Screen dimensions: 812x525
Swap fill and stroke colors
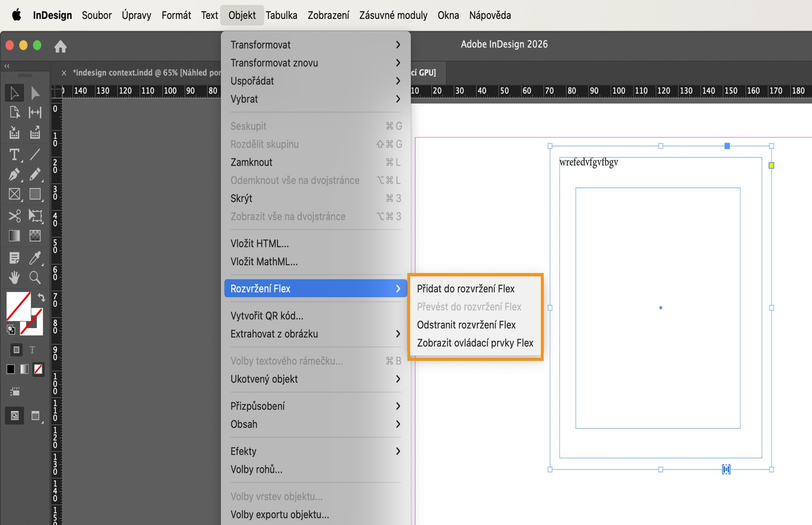[x=41, y=298]
